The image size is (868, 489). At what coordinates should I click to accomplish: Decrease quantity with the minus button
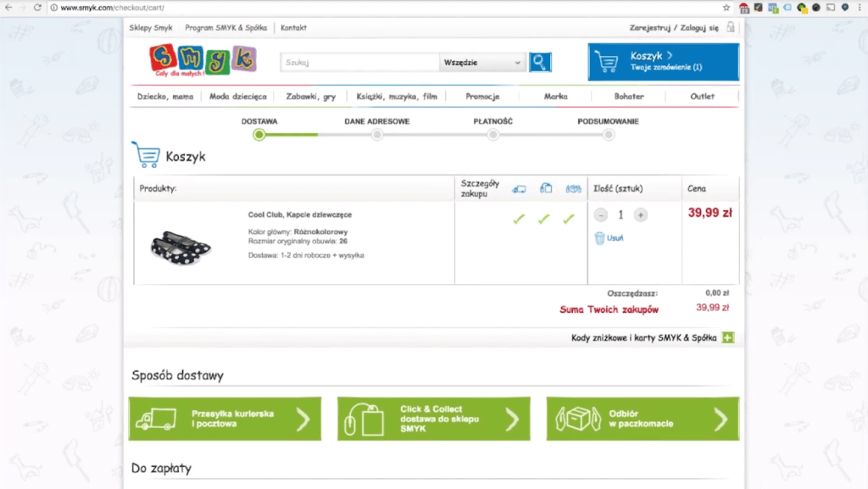click(x=601, y=214)
